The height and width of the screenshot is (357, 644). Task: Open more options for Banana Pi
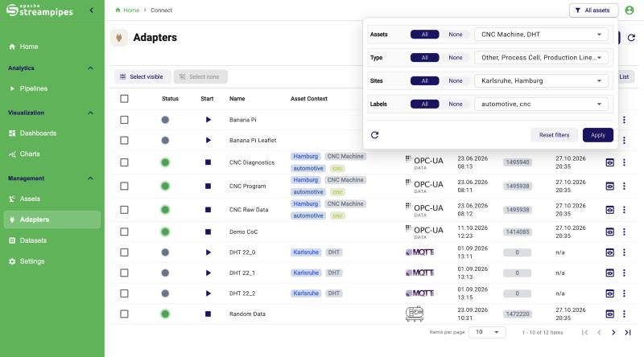pos(624,120)
